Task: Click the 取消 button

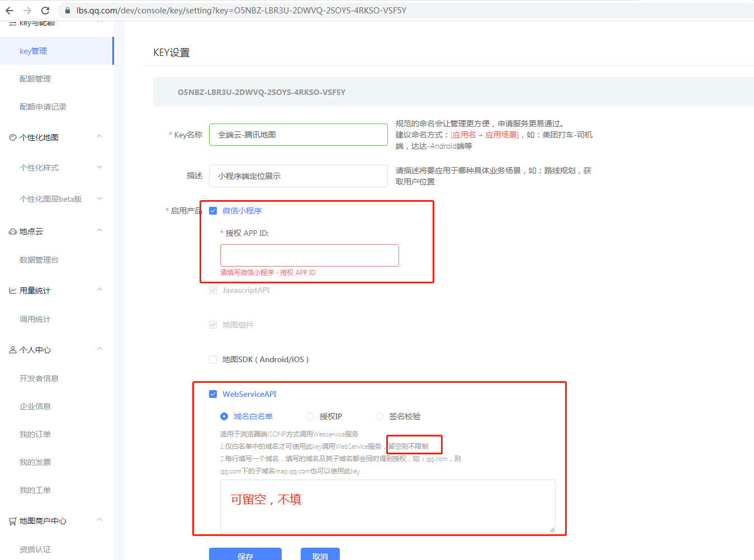Action: pyautogui.click(x=320, y=554)
